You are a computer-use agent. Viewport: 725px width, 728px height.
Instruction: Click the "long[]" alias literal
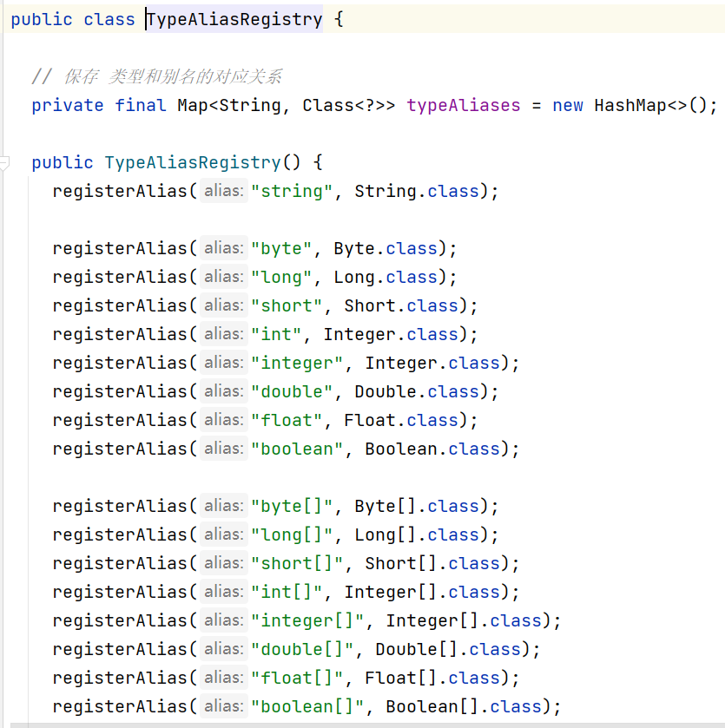(x=292, y=535)
